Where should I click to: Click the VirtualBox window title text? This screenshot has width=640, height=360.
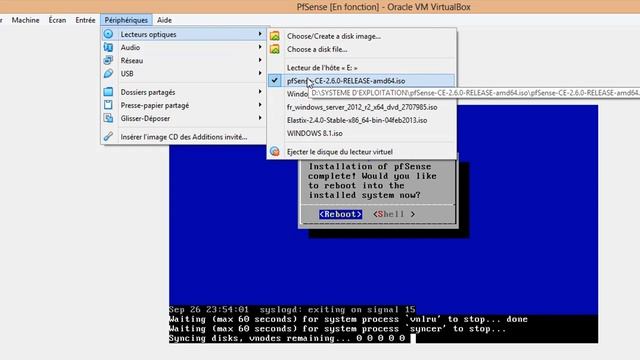click(383, 7)
